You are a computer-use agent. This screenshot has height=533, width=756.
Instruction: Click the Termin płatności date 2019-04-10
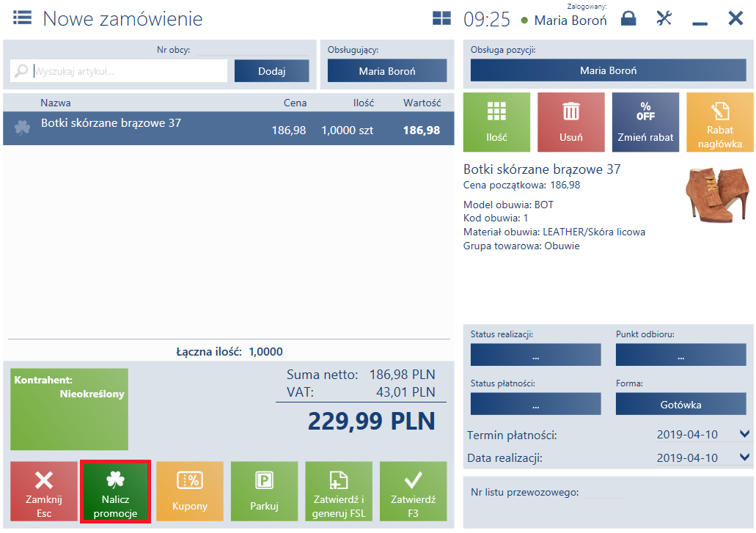(x=687, y=434)
